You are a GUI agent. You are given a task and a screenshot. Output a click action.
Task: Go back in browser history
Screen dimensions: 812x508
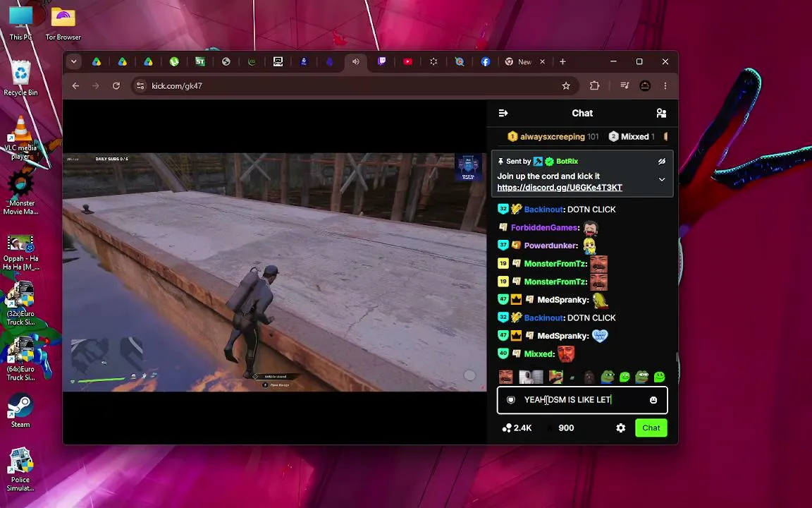(x=75, y=86)
